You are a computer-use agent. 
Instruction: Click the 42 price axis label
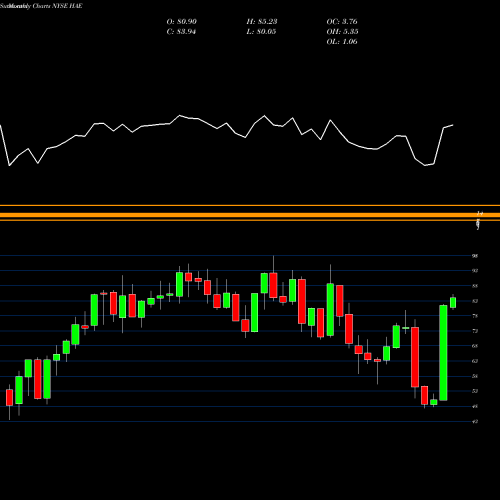(475, 422)
